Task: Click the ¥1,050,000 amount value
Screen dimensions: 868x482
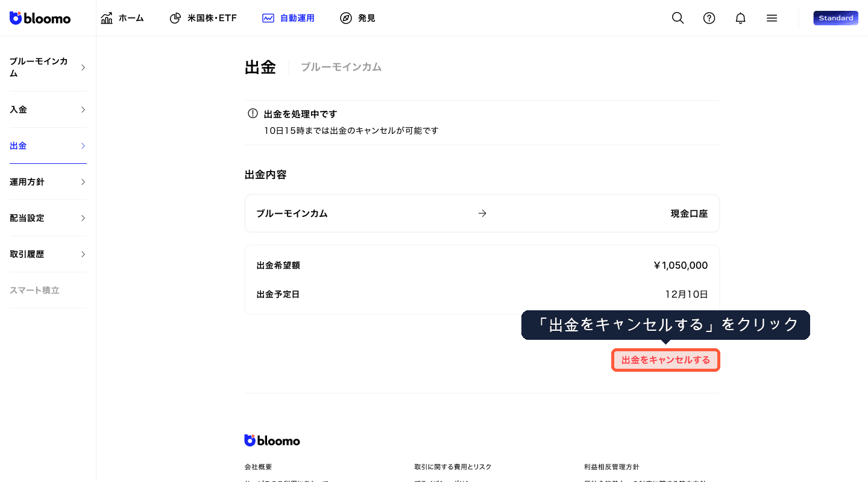Action: tap(681, 266)
